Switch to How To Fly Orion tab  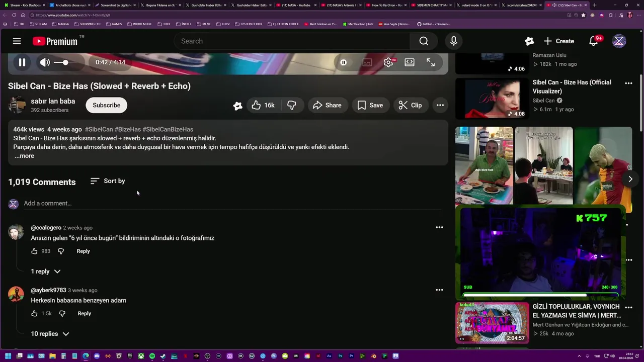click(x=386, y=5)
